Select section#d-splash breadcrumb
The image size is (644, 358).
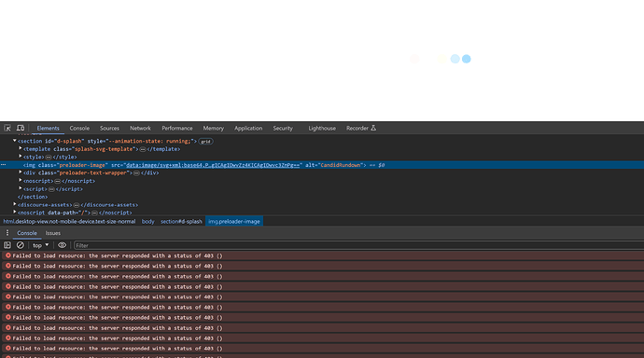(x=181, y=222)
